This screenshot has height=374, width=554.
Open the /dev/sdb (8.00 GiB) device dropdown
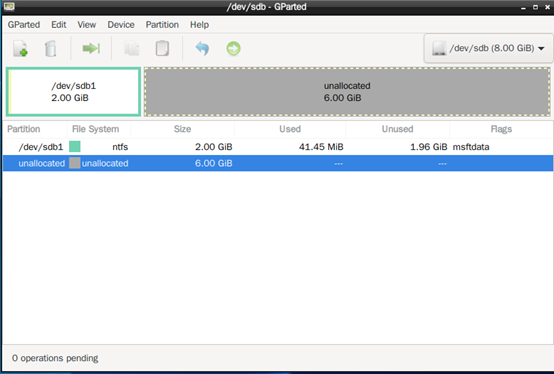[488, 48]
